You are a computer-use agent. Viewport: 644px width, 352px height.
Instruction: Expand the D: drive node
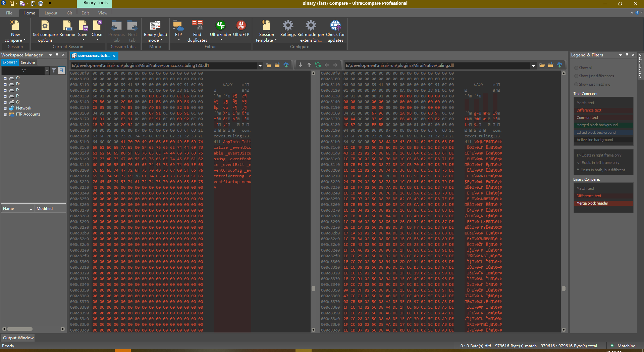pyautogui.click(x=5, y=84)
